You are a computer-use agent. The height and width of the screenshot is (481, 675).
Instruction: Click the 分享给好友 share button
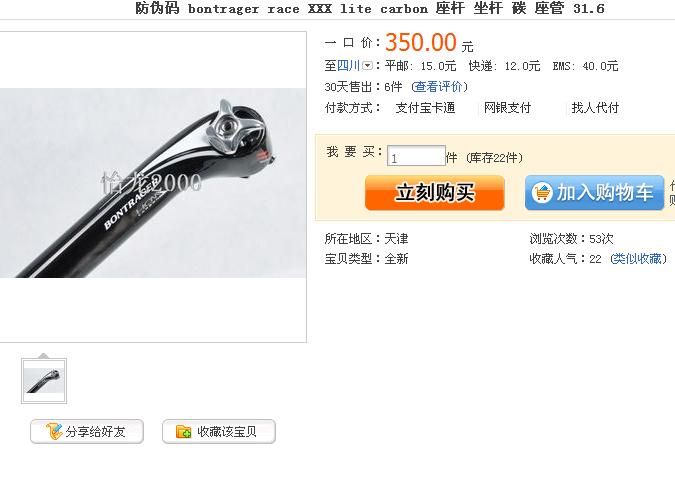(87, 431)
